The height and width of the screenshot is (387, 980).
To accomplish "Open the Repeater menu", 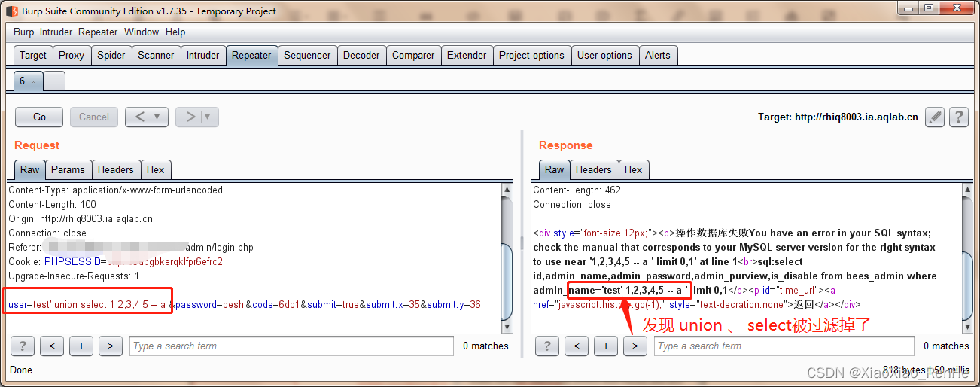I will (98, 32).
